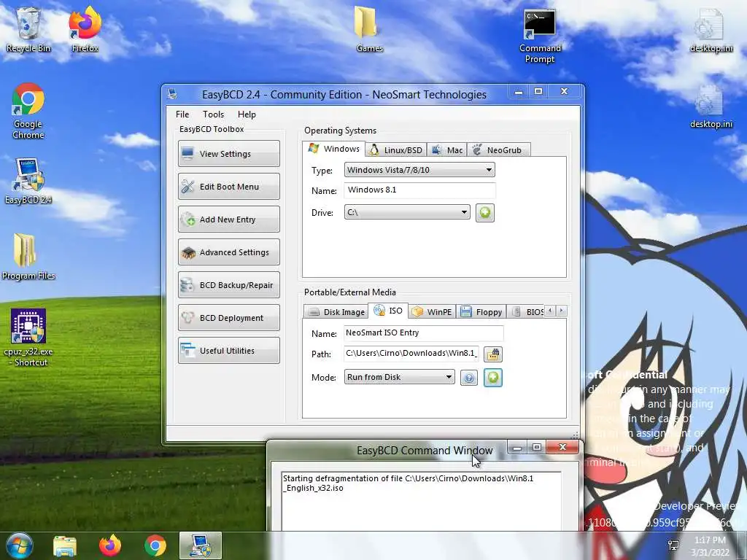This screenshot has width=747, height=560.
Task: Click the ISO entry Name field
Action: tap(424, 332)
